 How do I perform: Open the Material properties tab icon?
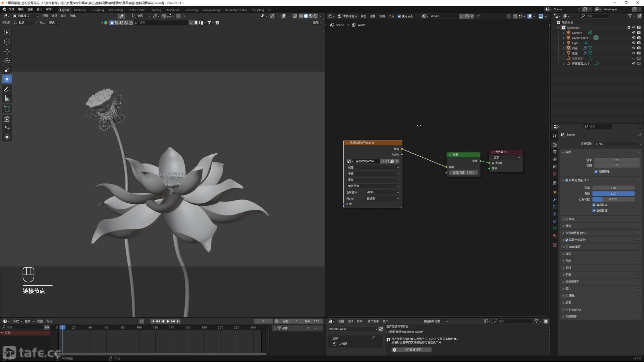[x=555, y=236]
